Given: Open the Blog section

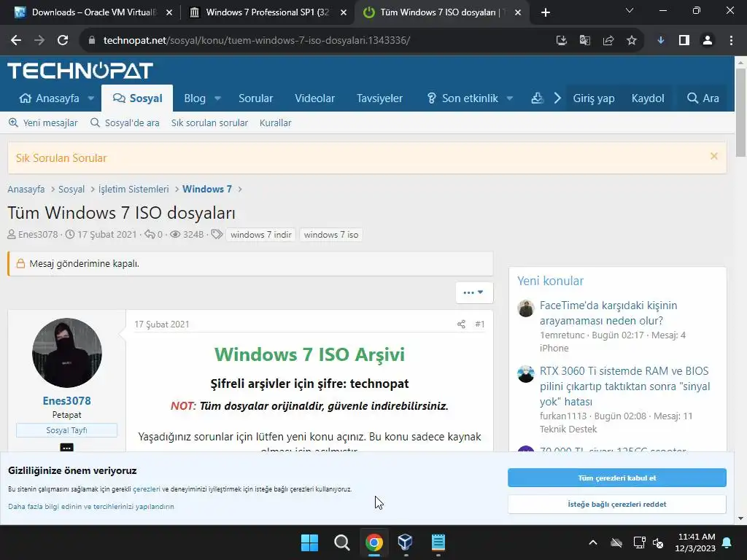Looking at the screenshot, I should point(195,98).
